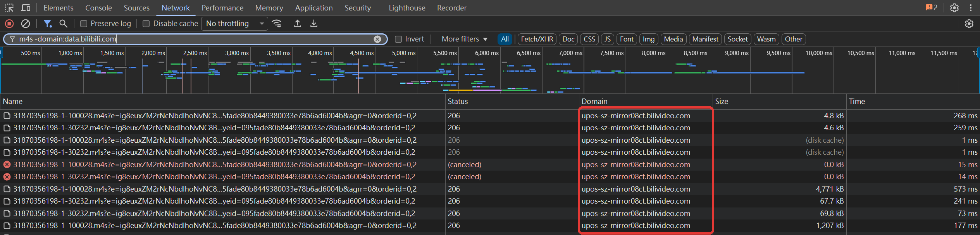
Task: Filter by Img requests
Action: (x=649, y=39)
